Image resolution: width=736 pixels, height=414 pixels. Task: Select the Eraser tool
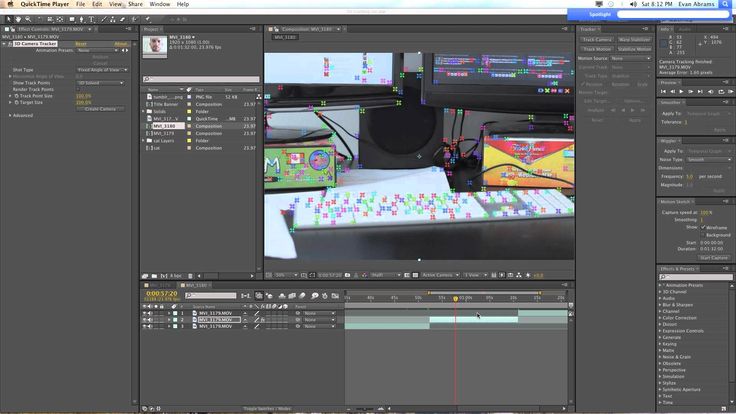(x=123, y=19)
